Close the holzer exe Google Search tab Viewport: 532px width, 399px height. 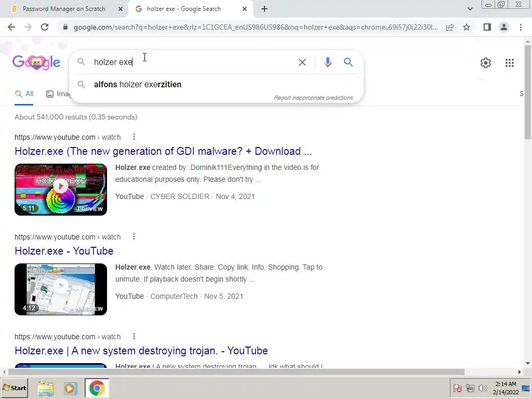pos(245,9)
